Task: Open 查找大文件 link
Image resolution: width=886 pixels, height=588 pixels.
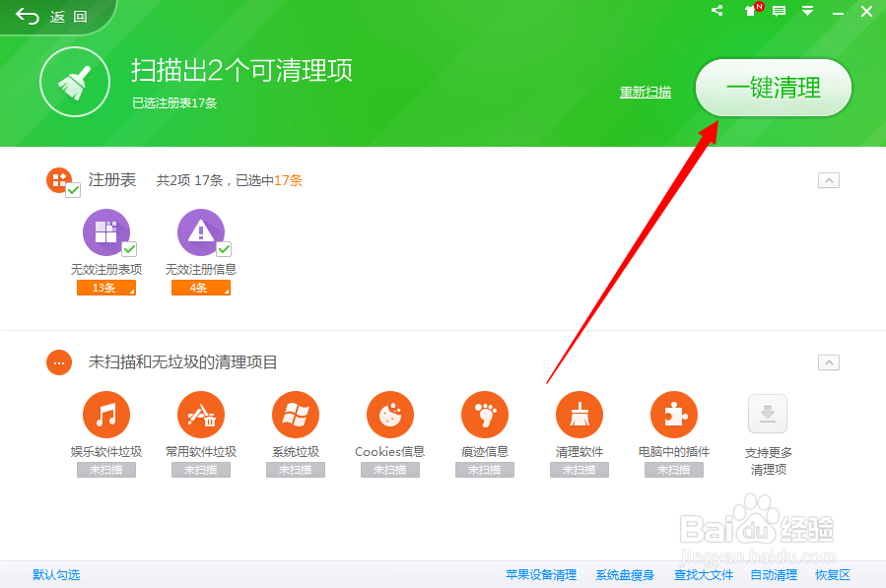Action: point(704,575)
